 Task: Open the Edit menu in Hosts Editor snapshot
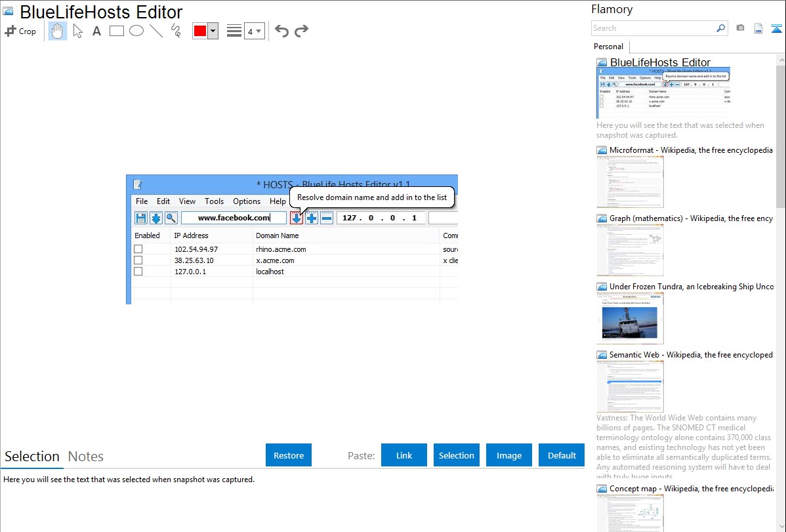coord(163,201)
